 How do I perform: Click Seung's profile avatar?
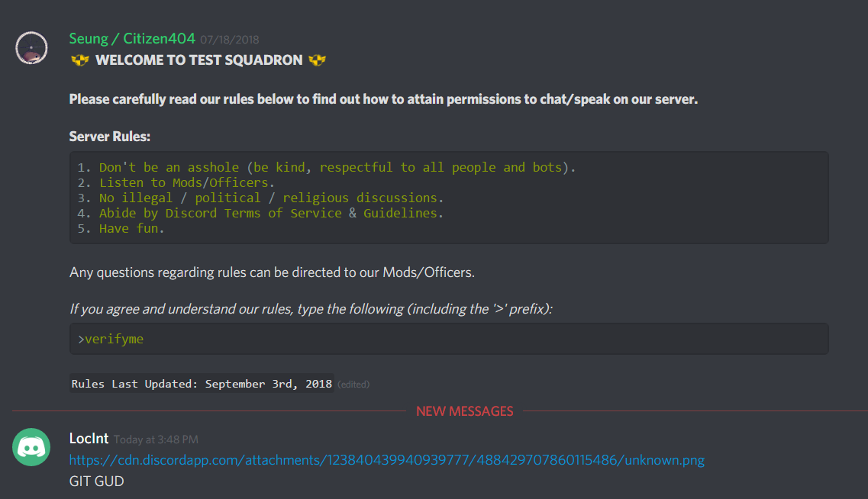(31, 48)
